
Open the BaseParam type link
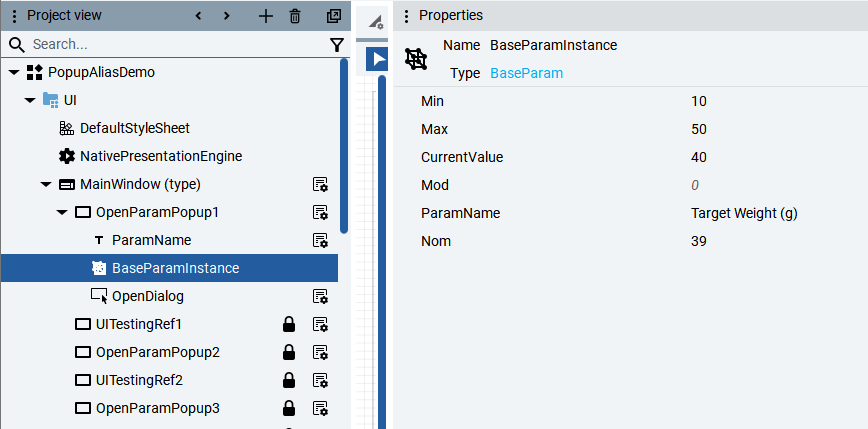526,73
